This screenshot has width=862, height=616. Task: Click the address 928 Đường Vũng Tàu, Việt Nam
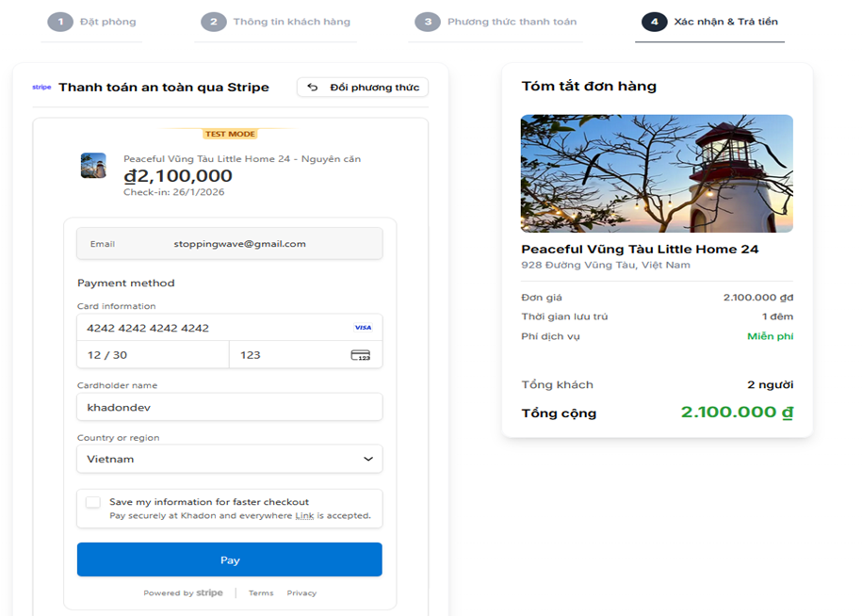pyautogui.click(x=606, y=265)
